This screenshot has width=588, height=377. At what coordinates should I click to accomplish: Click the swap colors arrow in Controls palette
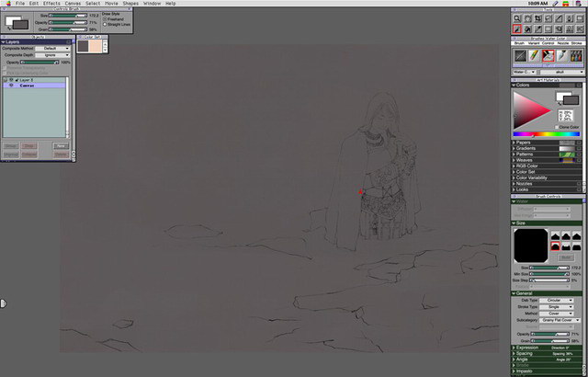point(8,29)
